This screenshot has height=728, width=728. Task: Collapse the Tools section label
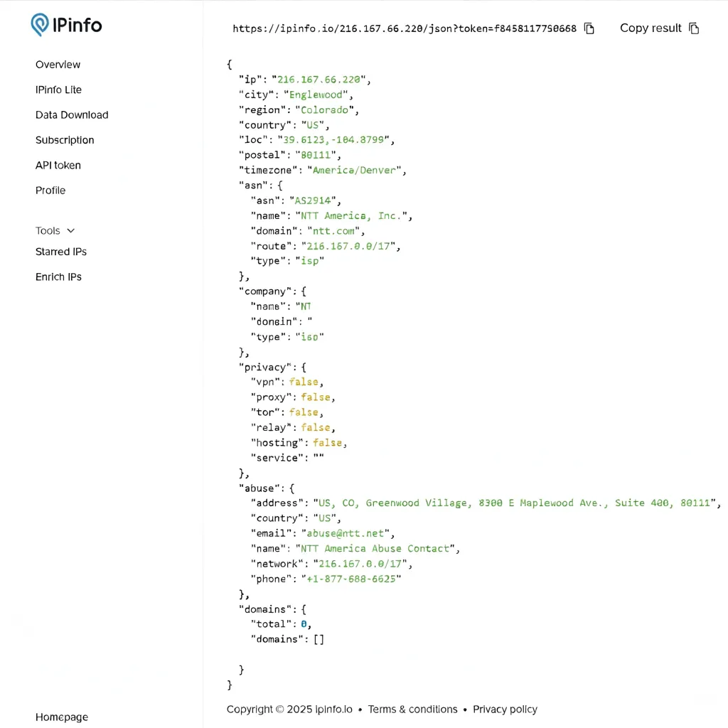pos(48,231)
